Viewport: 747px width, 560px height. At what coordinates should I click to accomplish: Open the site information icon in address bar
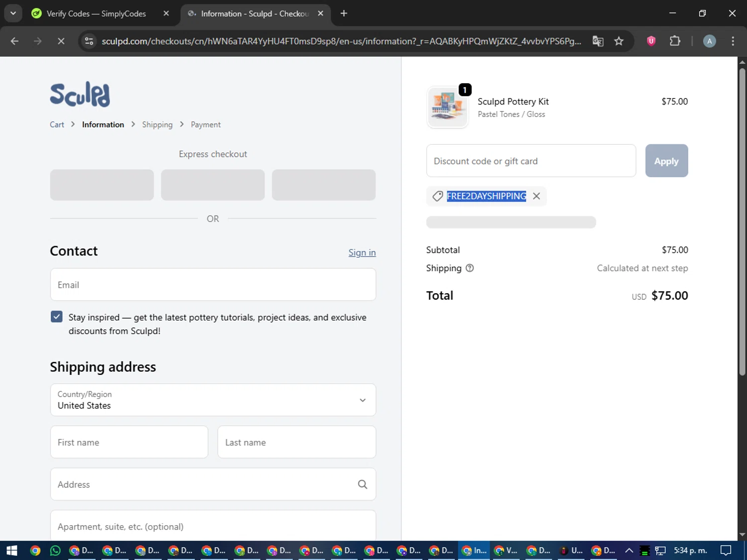coord(89,41)
